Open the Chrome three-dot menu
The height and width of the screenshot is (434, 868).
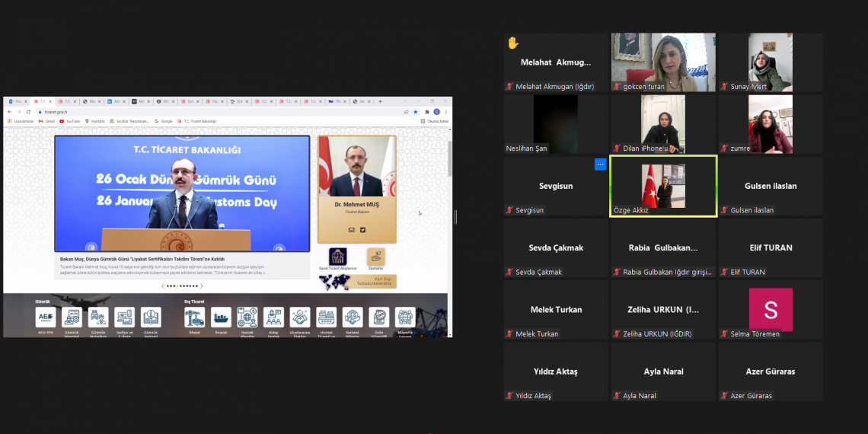pyautogui.click(x=446, y=112)
